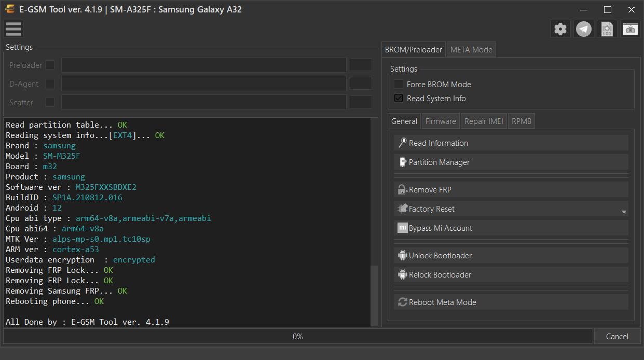Screen dimensions: 644x360
Task: Check Force BROM Mode
Action: pyautogui.click(x=399, y=84)
